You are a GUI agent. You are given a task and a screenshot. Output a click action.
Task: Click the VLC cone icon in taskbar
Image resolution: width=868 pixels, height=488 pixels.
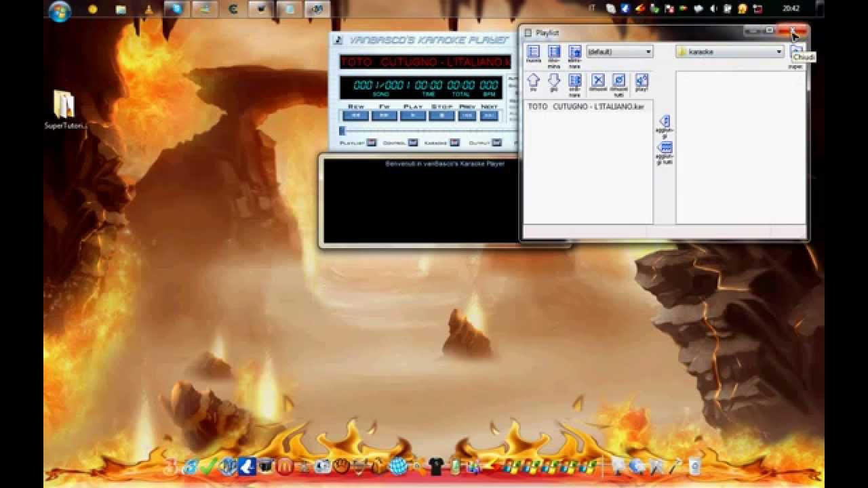[x=149, y=9]
